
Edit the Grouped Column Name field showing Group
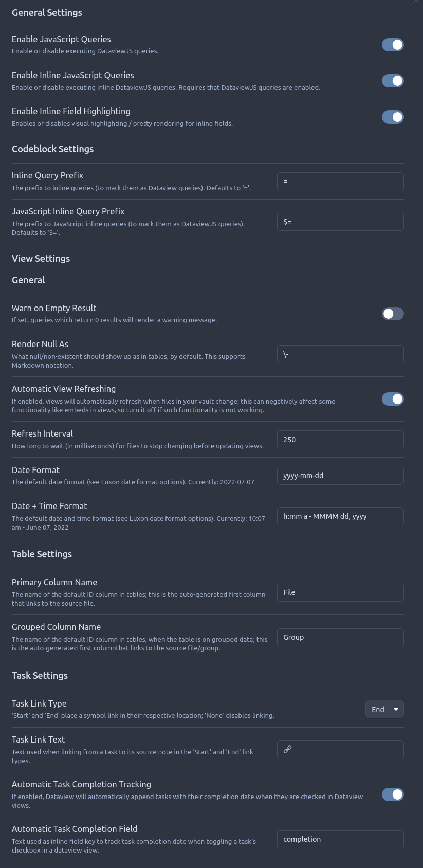340,637
